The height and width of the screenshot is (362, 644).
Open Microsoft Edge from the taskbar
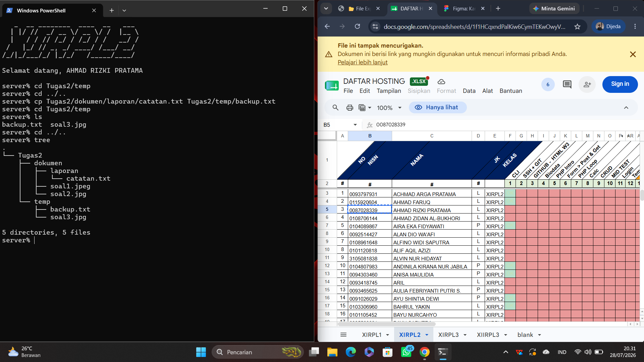pos(351,352)
